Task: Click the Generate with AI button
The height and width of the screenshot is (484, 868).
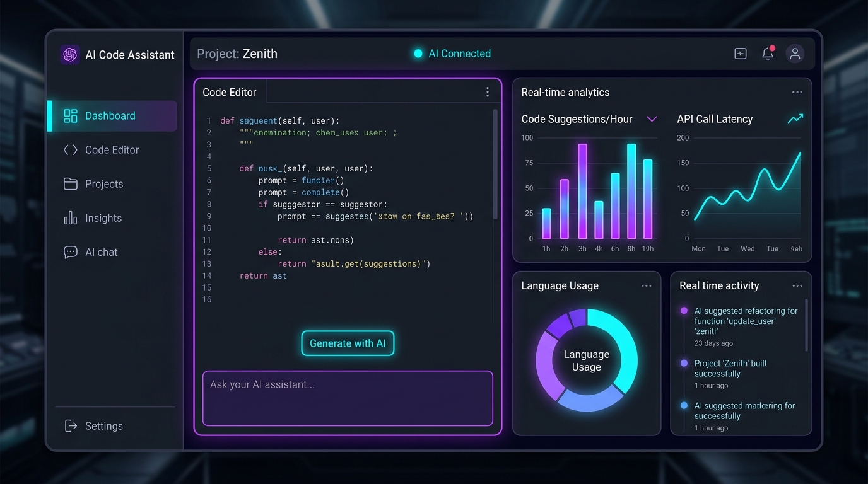Action: tap(348, 343)
